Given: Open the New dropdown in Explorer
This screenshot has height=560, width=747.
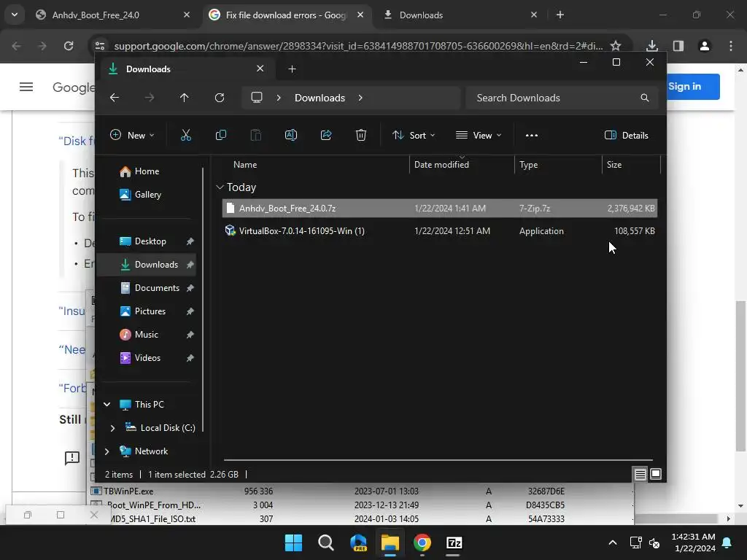Looking at the screenshot, I should click(132, 135).
